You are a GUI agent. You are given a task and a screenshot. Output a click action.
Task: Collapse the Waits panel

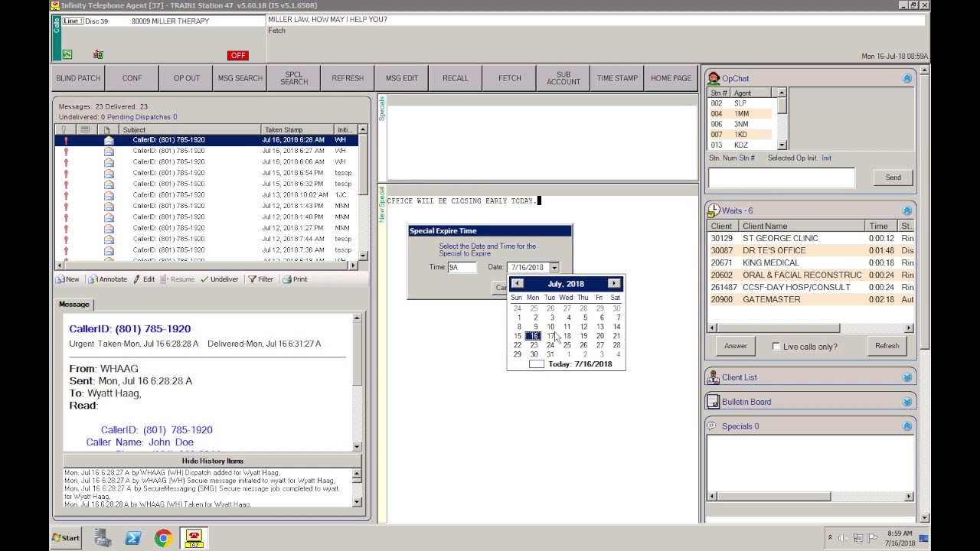907,210
